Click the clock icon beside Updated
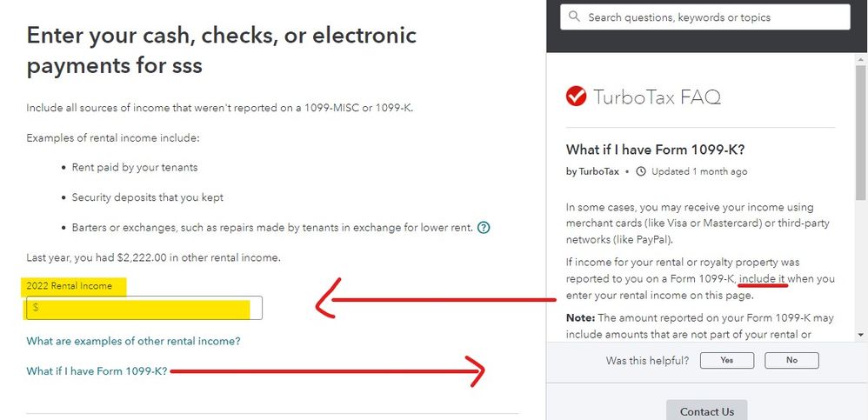Image resolution: width=868 pixels, height=420 pixels. (x=641, y=171)
